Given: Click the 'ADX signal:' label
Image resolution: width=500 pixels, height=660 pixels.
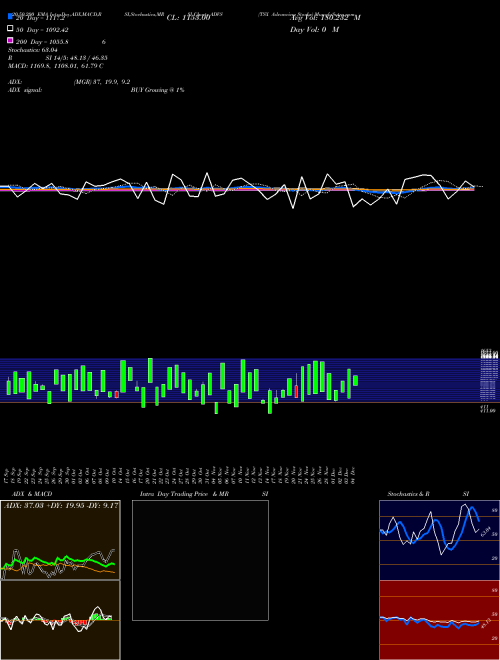Looking at the screenshot, I should point(25,90).
